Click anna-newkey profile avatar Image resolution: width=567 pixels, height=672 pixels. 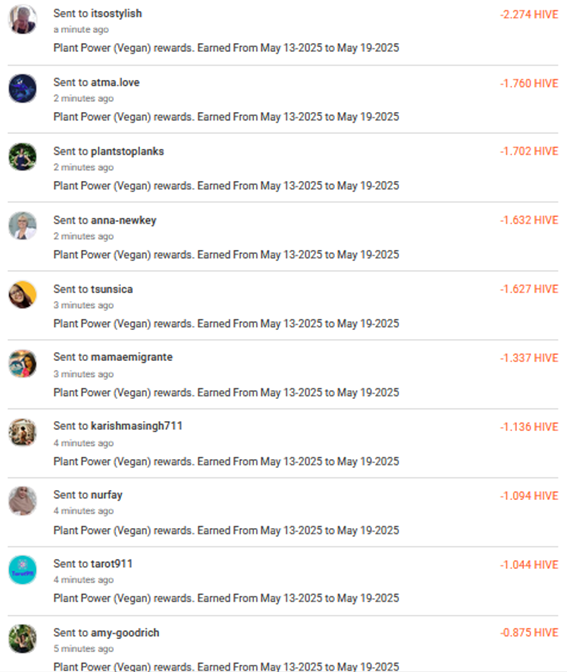(x=23, y=226)
